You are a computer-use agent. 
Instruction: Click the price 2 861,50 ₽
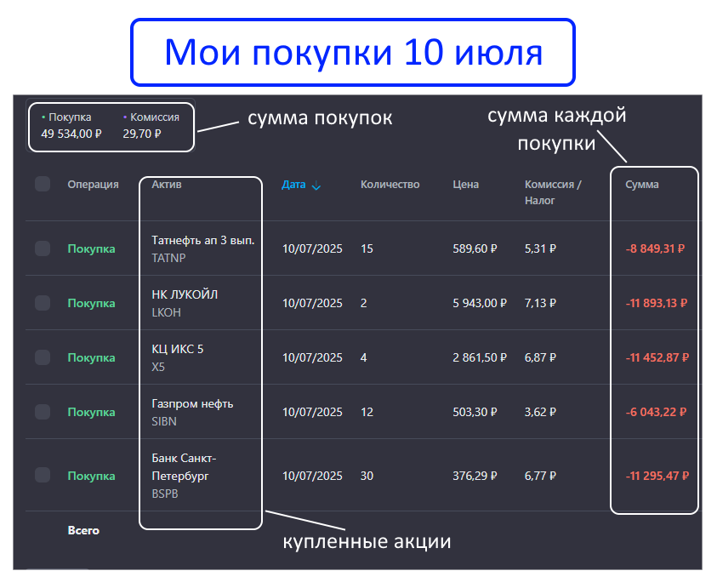pyautogui.click(x=480, y=357)
